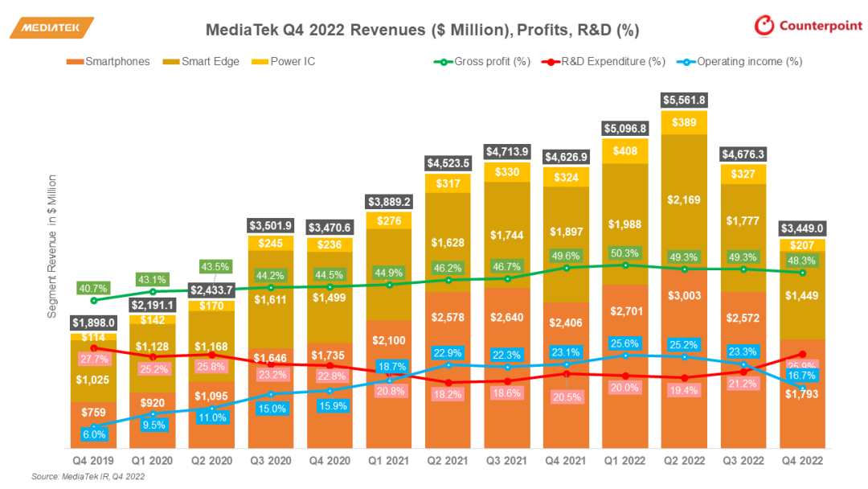This screenshot has width=868, height=489.
Task: Click the Q1 2021 axis label
Action: click(389, 461)
